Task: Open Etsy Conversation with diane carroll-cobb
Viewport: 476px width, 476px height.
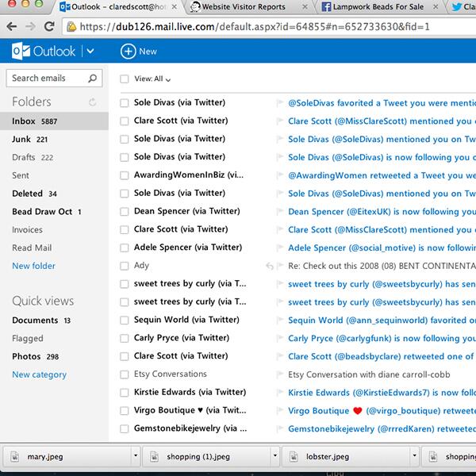Action: point(369,374)
